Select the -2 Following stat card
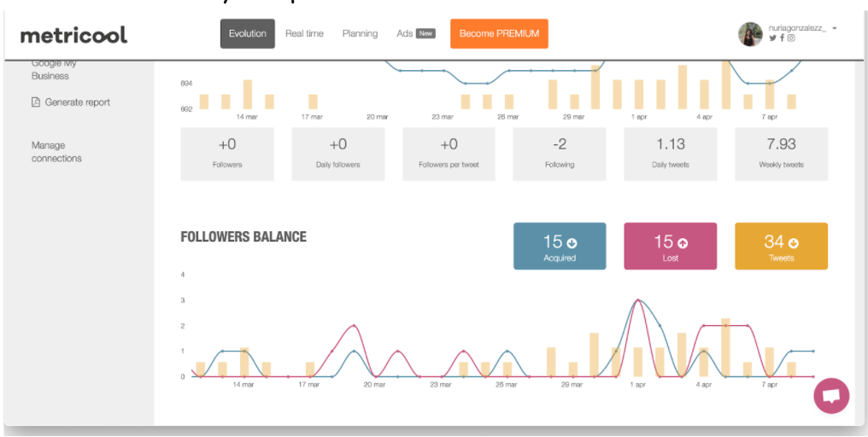868x437 pixels. 559,154
